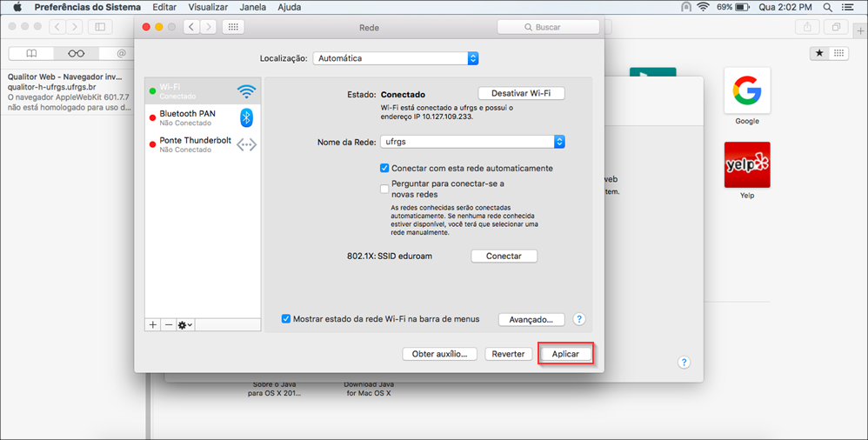Open Safari bookmarks book tab
This screenshot has height=440, width=868.
(x=31, y=54)
